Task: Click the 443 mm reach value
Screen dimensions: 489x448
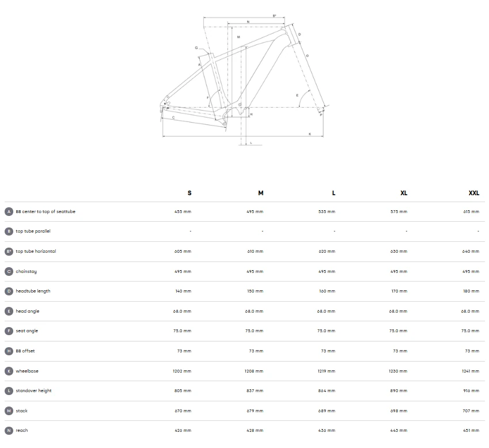Action: point(399,431)
